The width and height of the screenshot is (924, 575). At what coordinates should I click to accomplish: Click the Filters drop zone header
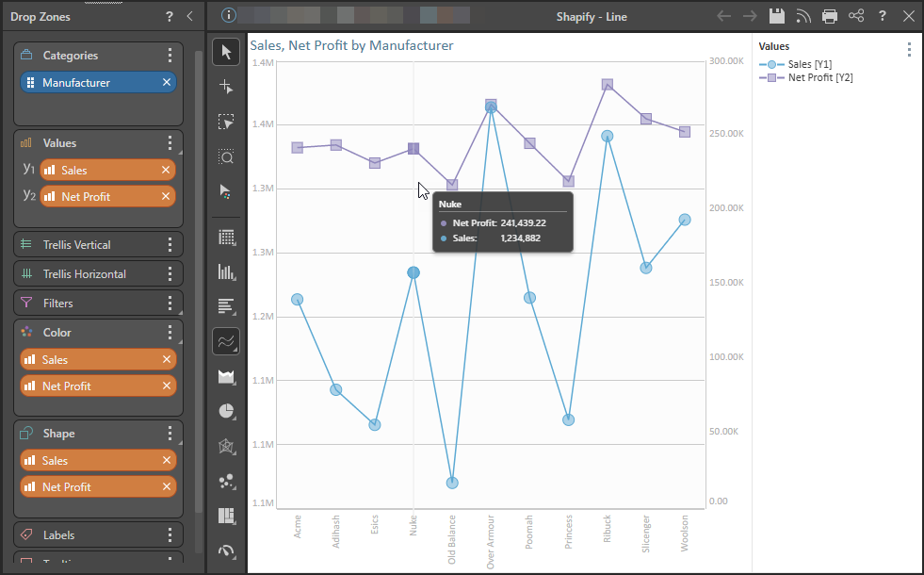coord(98,304)
